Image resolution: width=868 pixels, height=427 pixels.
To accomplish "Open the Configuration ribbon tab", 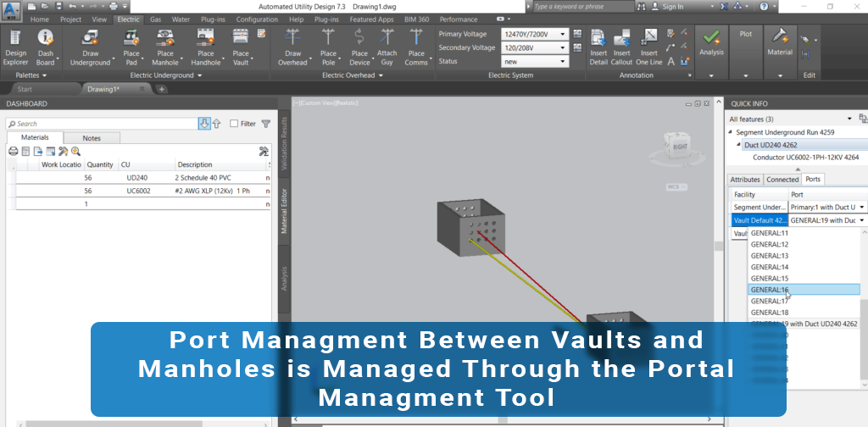I will pos(257,19).
